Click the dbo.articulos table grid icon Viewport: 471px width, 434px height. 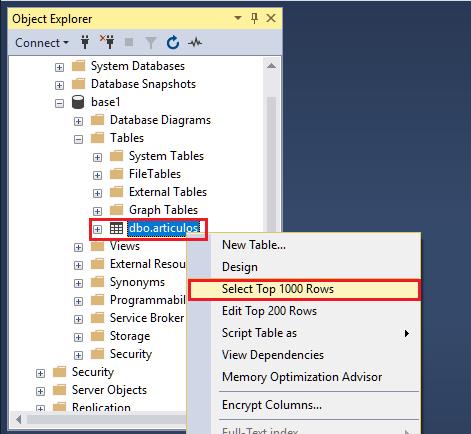[116, 228]
